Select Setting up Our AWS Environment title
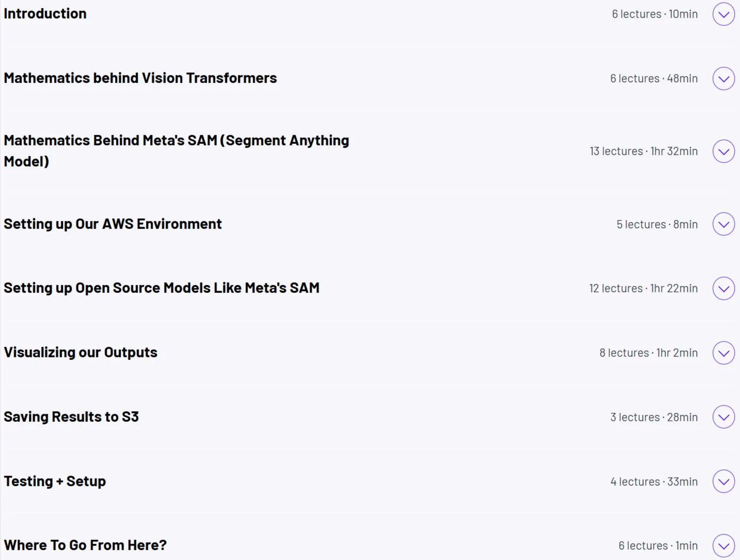 (112, 224)
